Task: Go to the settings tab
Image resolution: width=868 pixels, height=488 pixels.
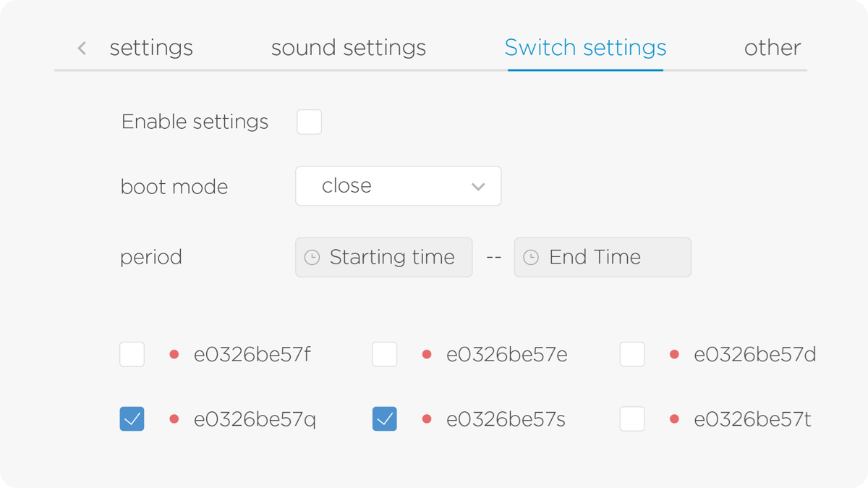Action: 151,48
